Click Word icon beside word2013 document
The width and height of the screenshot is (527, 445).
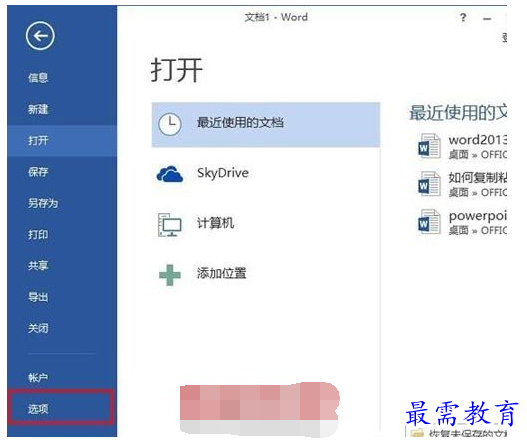point(429,146)
